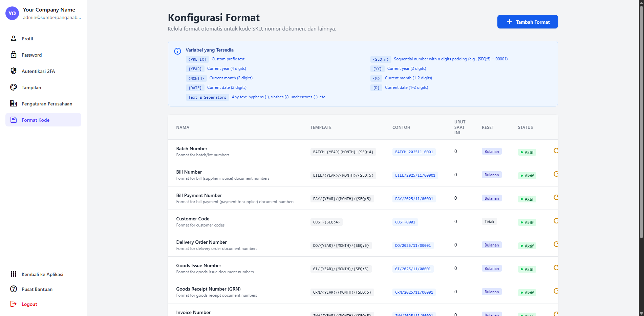The width and height of the screenshot is (644, 316).
Task: Click the {PREFIX} variable tag
Action: click(197, 59)
